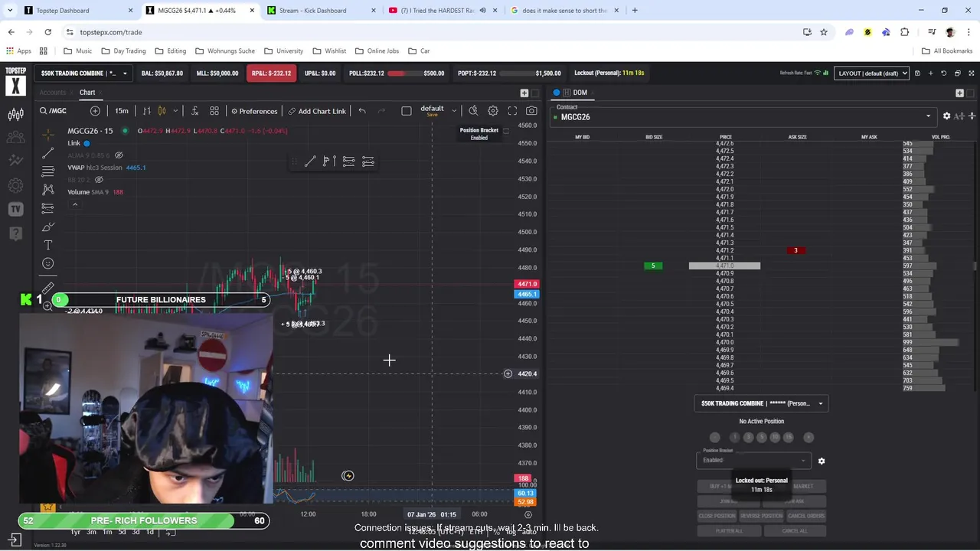Open the Day Trading bookmarks folder

(123, 51)
